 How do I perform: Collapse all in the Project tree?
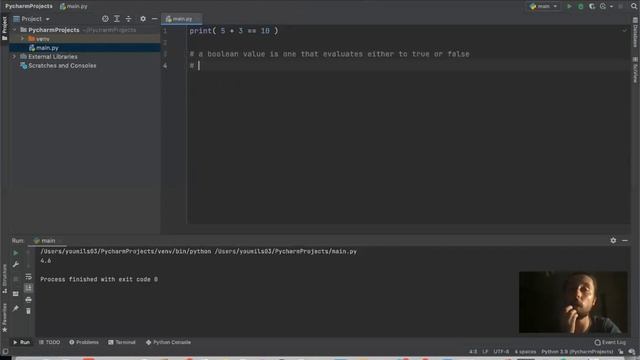click(x=128, y=19)
